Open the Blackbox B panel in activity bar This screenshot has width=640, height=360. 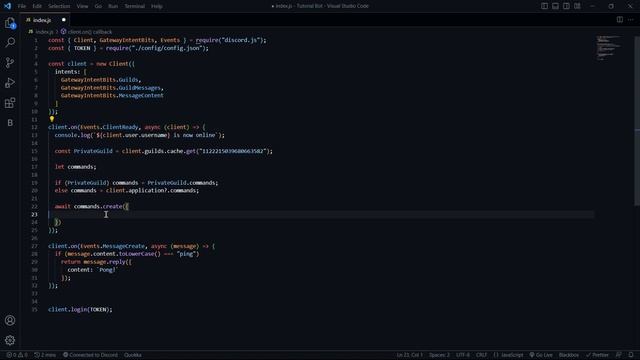(x=10, y=122)
